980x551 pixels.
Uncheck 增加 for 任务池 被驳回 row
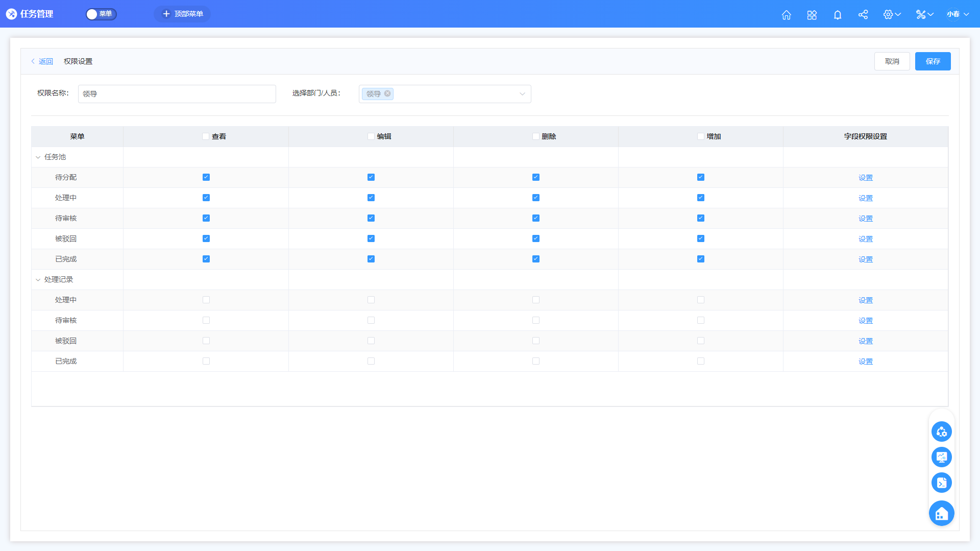click(700, 238)
